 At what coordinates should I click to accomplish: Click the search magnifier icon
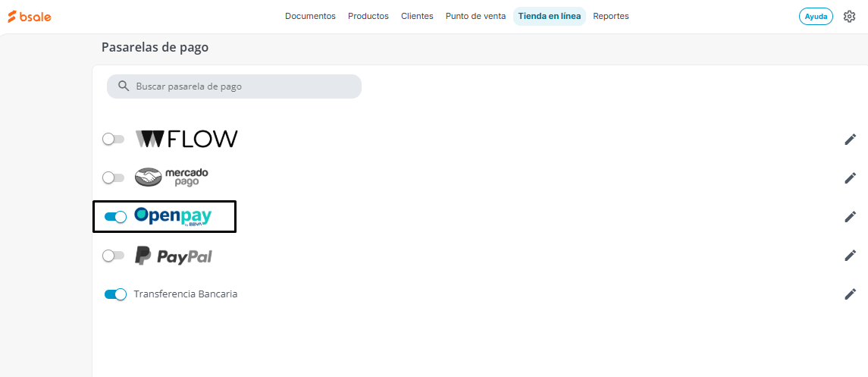point(124,86)
